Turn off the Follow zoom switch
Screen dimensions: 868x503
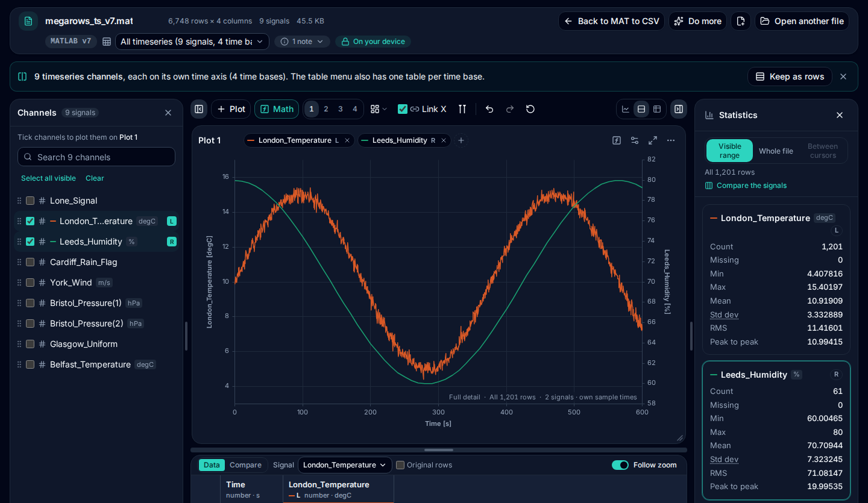click(620, 465)
